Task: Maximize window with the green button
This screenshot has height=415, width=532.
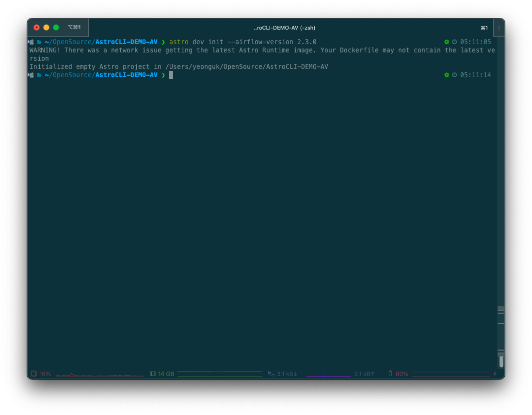Action: pyautogui.click(x=56, y=28)
